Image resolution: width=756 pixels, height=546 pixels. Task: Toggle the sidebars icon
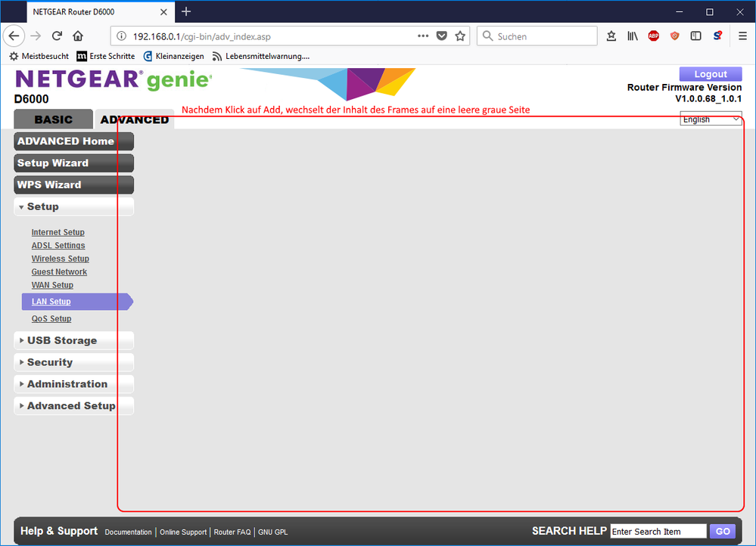695,36
